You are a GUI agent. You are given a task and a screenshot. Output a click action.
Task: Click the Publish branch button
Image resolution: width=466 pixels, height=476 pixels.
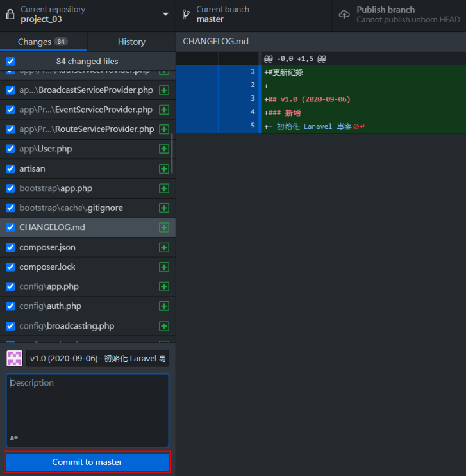tap(399, 14)
